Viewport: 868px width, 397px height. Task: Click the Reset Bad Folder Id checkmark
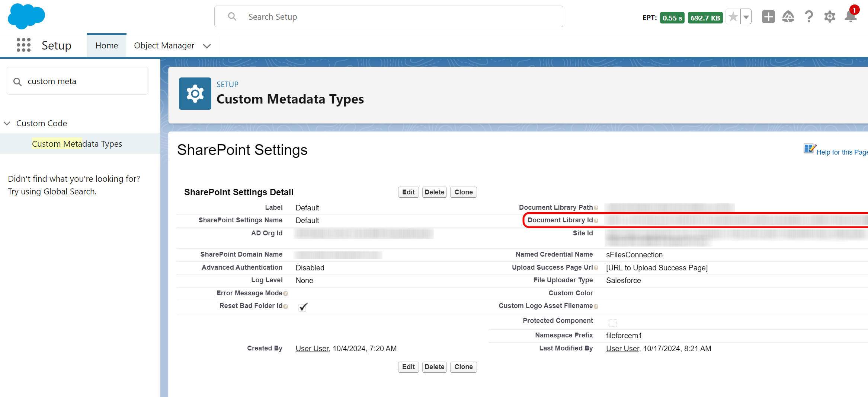click(303, 307)
